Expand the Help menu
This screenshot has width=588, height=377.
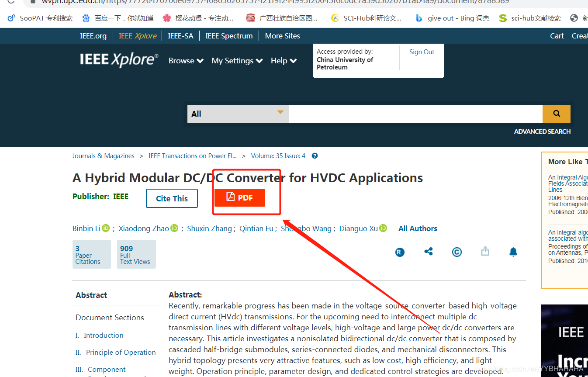(284, 61)
